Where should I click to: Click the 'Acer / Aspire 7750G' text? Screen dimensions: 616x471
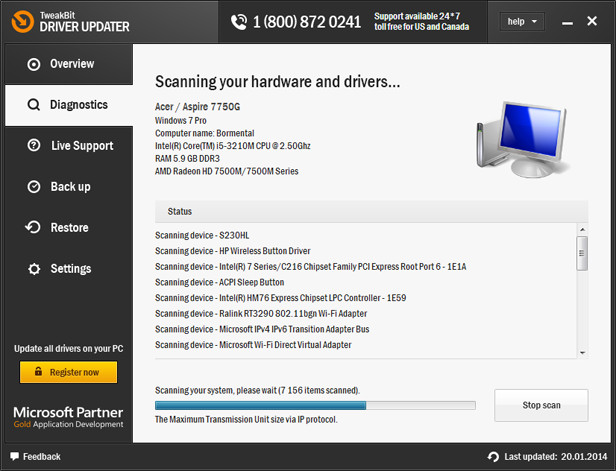[197, 107]
